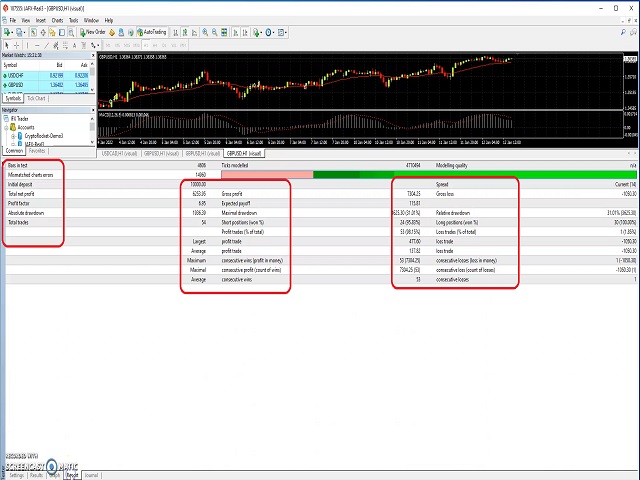Click the globe icon next to AutoTrading
Viewport: 640px width, 480px height.
point(131,32)
